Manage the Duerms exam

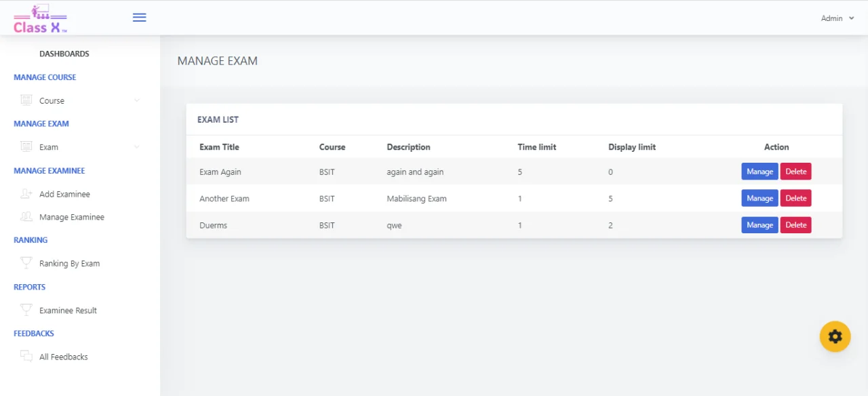tap(759, 225)
